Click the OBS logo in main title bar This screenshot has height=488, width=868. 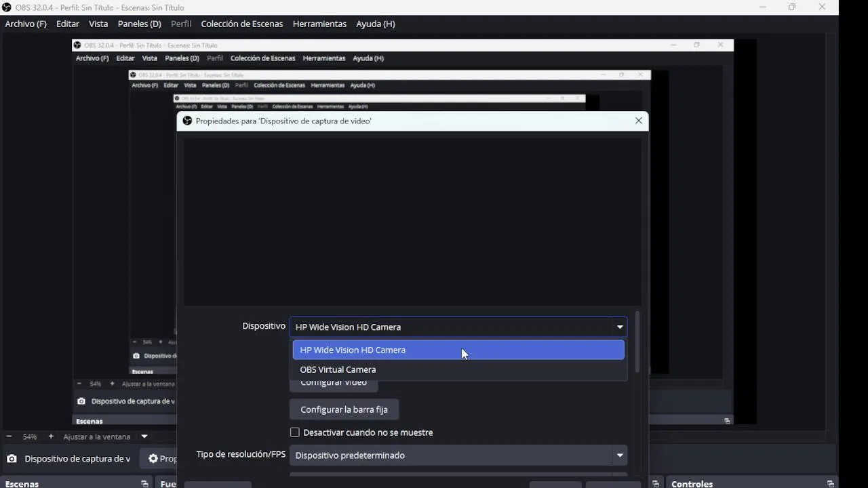coord(7,7)
